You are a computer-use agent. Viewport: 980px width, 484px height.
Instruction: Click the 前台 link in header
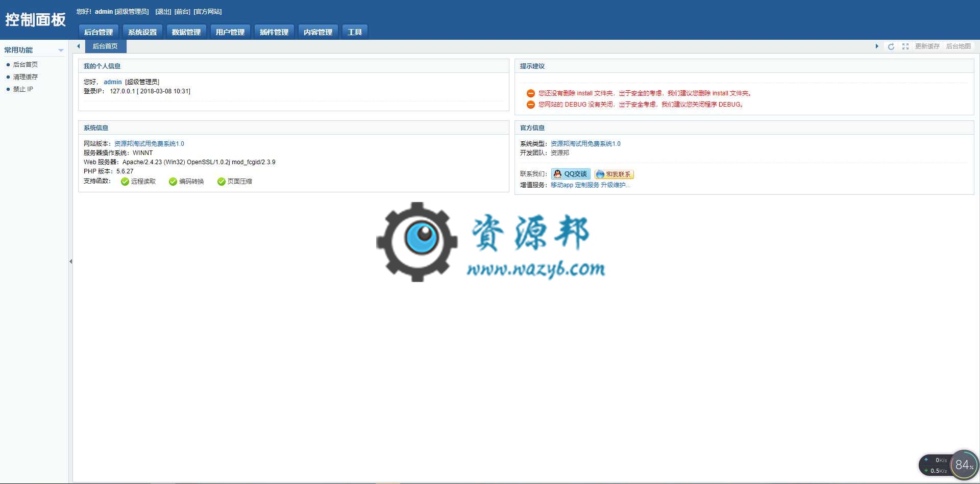point(182,11)
